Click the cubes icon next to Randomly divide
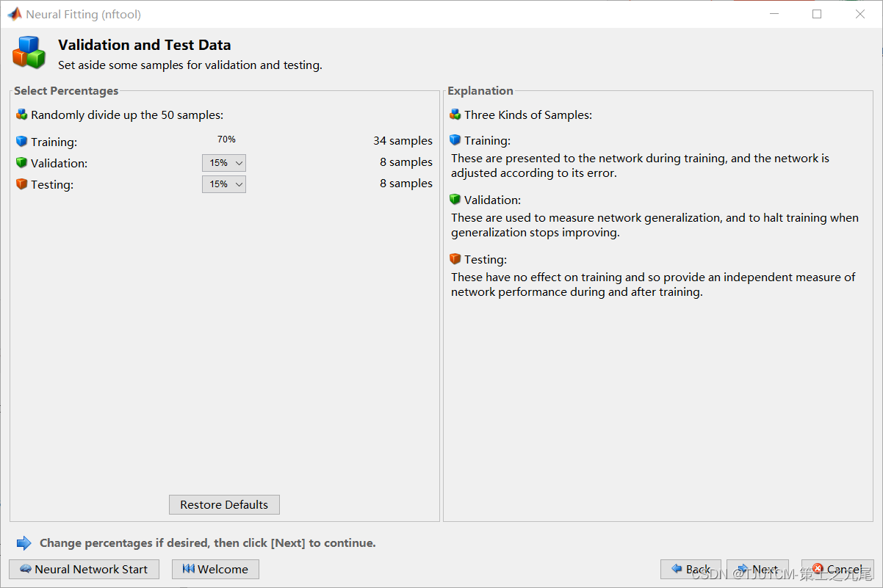Image resolution: width=883 pixels, height=588 pixels. click(22, 115)
